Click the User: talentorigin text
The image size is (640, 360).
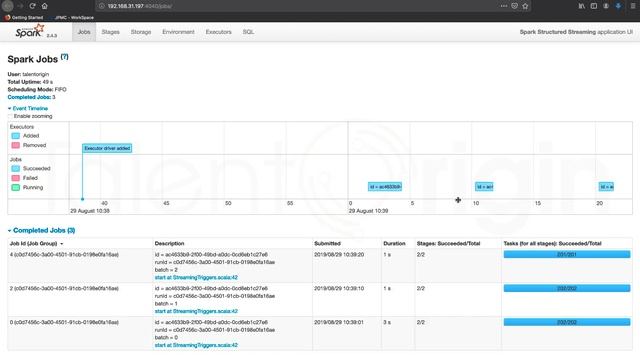(28, 74)
